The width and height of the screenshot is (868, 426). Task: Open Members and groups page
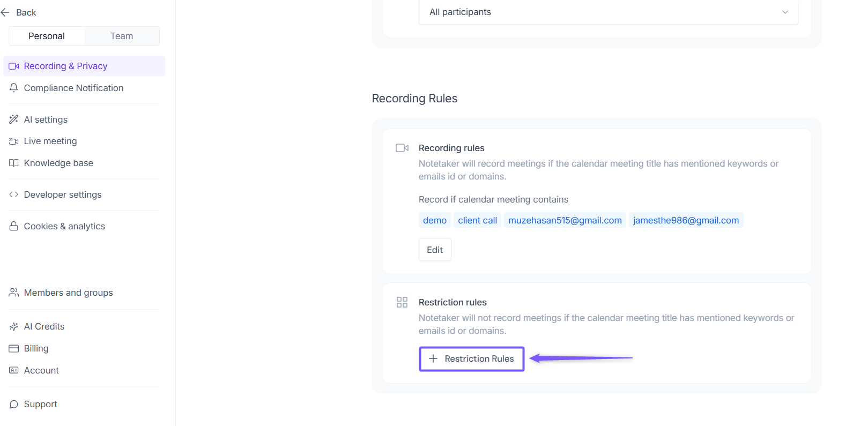(x=68, y=293)
